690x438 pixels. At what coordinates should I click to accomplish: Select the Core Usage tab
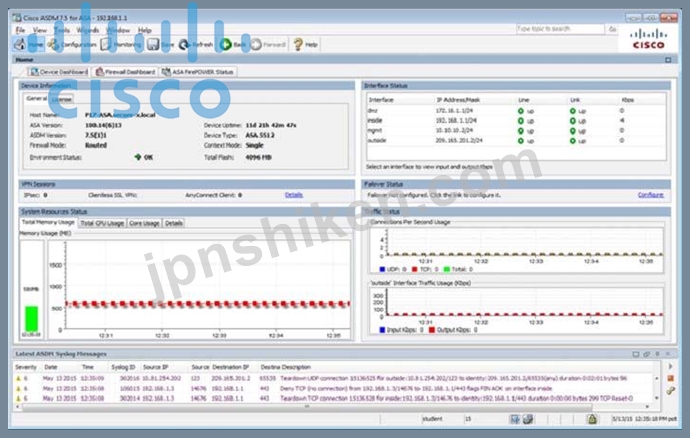(144, 223)
